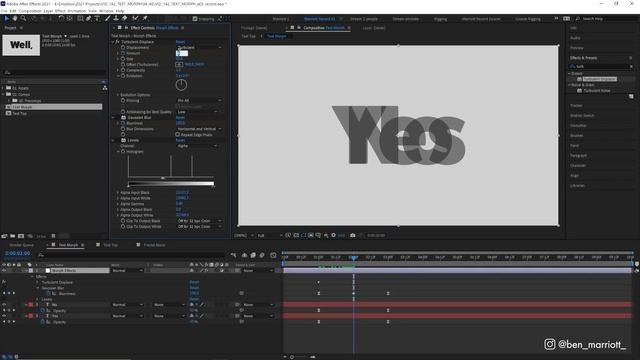Click the viewer exposure reset icon
Image resolution: width=640 pixels, height=360 pixels.
333,236
